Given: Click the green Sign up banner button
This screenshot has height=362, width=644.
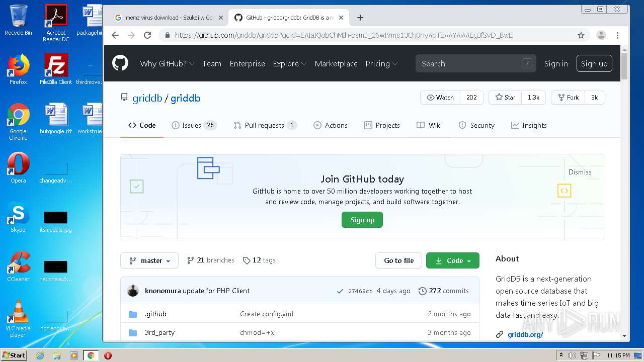Looking at the screenshot, I should (362, 220).
